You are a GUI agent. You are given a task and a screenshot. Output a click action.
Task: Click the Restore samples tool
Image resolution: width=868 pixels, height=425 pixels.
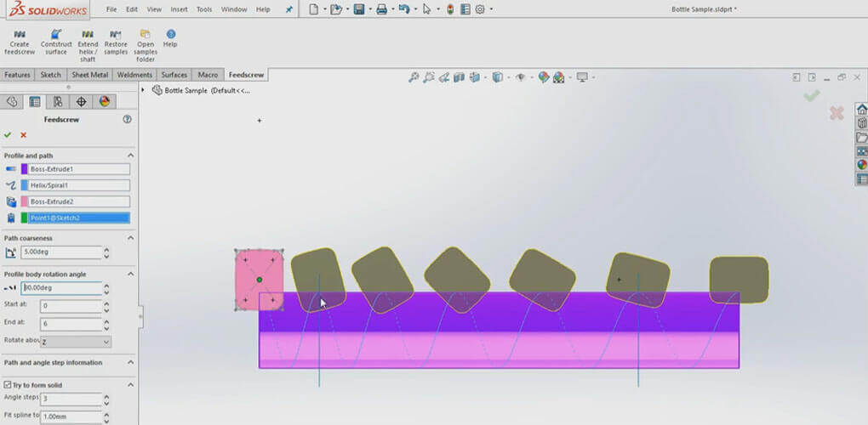tap(116, 42)
